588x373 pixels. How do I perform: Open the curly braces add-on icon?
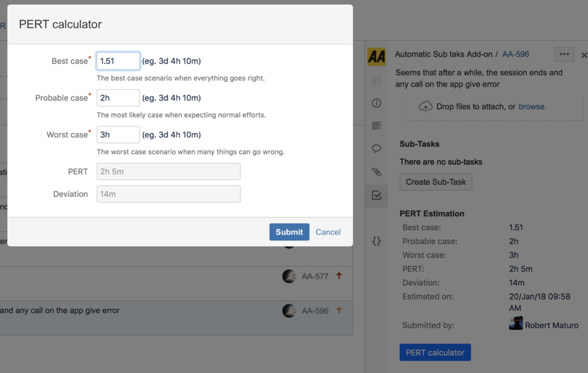point(377,241)
